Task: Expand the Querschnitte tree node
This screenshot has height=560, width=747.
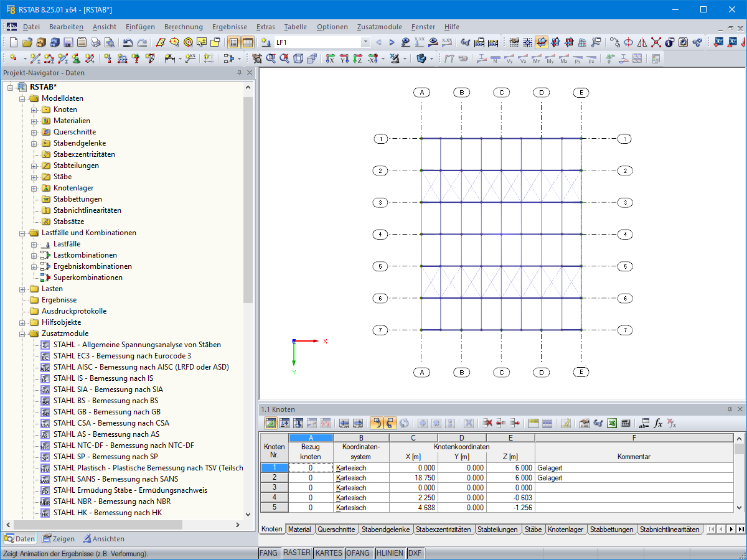Action: click(x=34, y=132)
